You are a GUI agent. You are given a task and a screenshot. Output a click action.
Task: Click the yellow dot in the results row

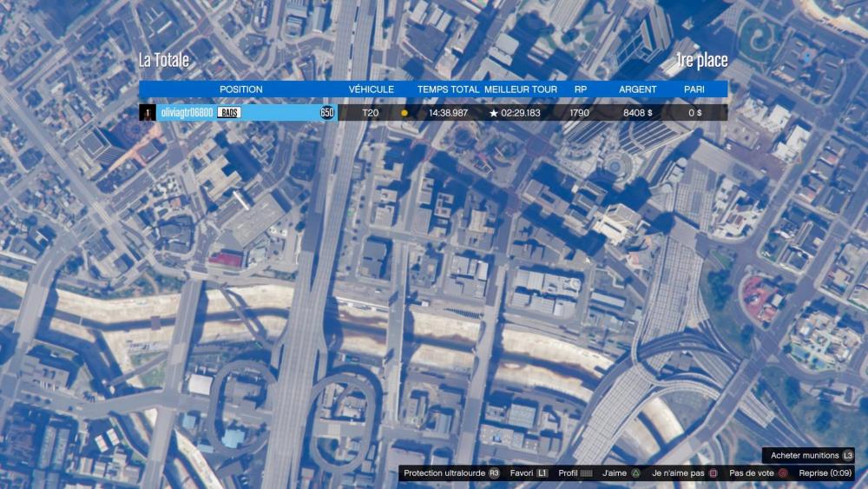[404, 113]
